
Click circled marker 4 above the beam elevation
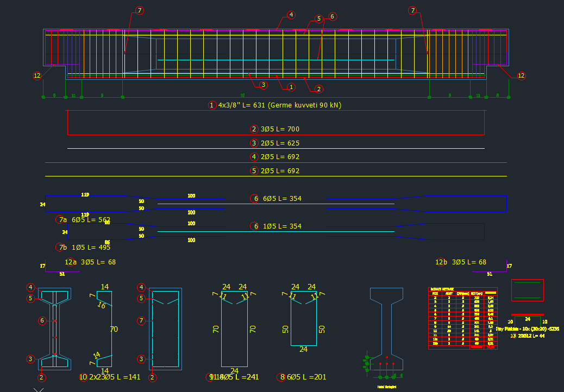pyautogui.click(x=291, y=15)
